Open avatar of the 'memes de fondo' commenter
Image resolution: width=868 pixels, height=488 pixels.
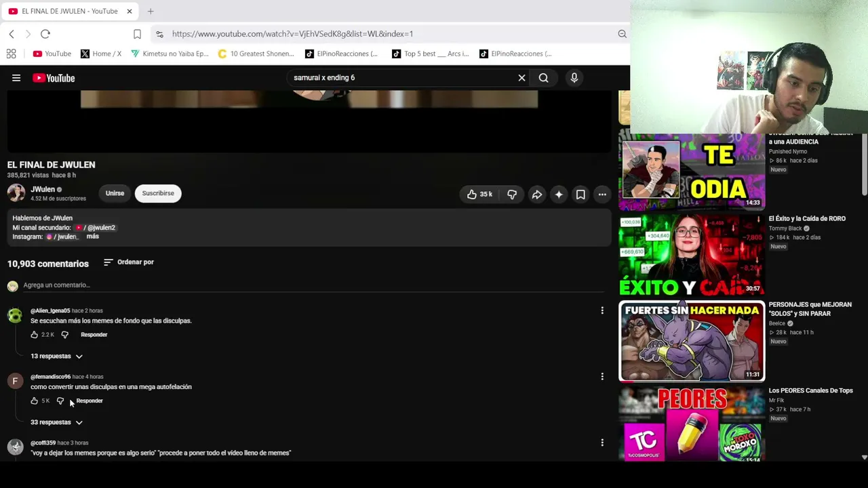(15, 315)
